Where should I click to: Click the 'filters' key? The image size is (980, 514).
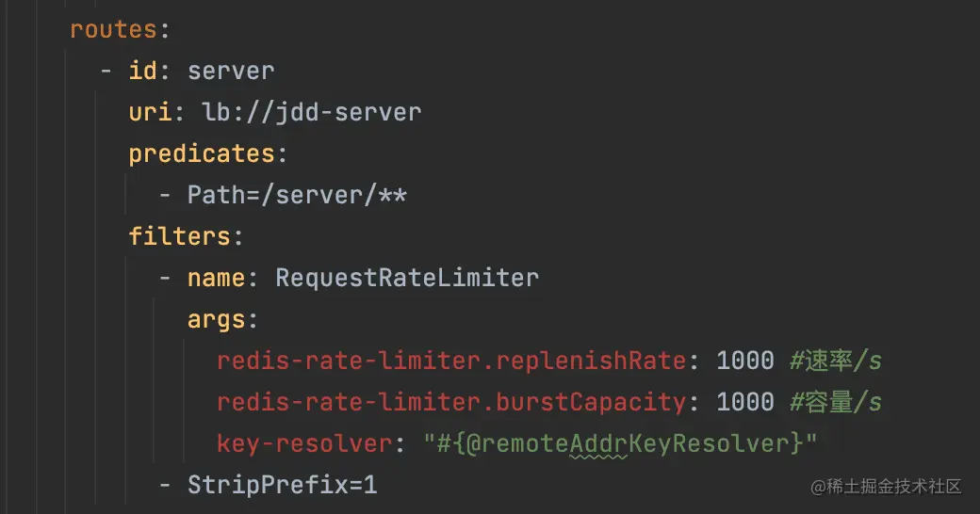[x=179, y=236]
